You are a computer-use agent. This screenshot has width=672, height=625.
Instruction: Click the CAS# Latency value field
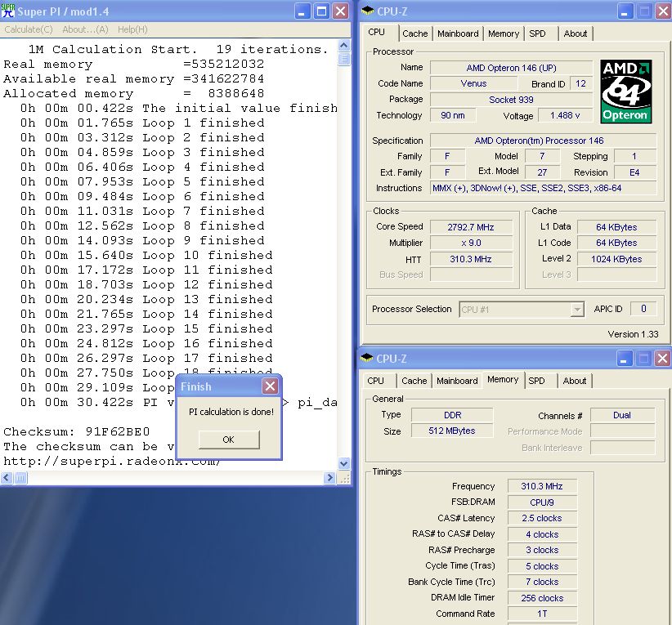click(x=541, y=518)
